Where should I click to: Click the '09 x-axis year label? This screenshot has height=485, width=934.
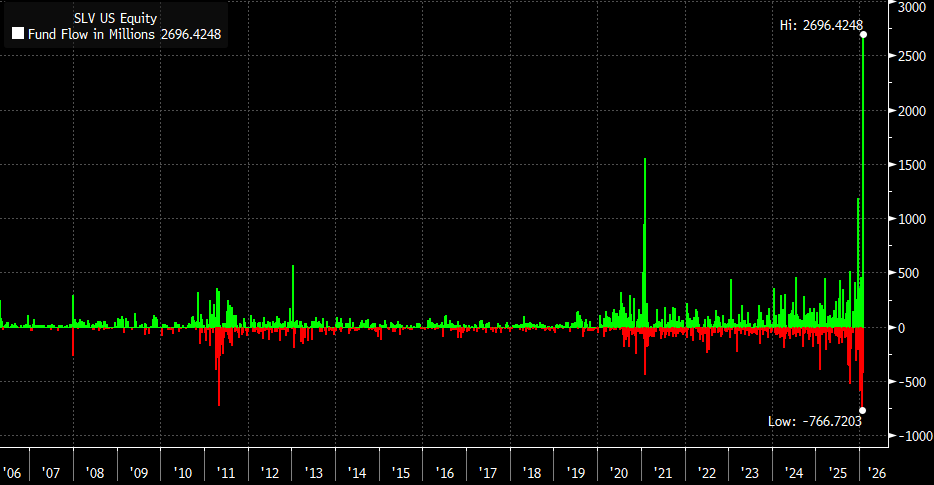(x=138, y=473)
